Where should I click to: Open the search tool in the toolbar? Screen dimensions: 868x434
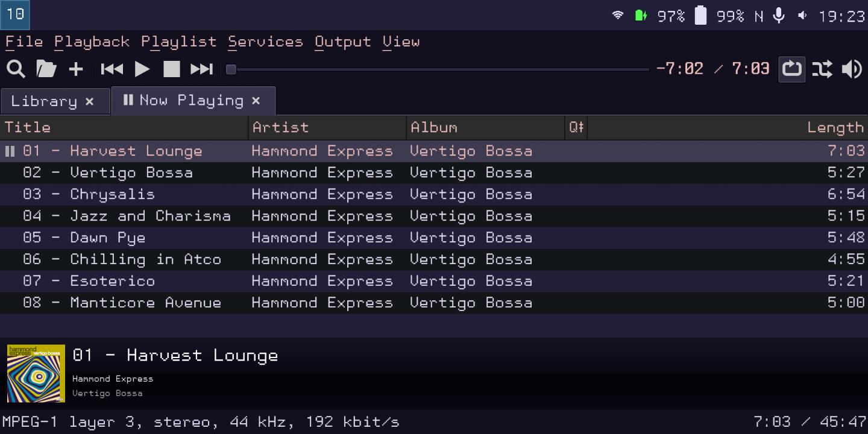pos(16,69)
